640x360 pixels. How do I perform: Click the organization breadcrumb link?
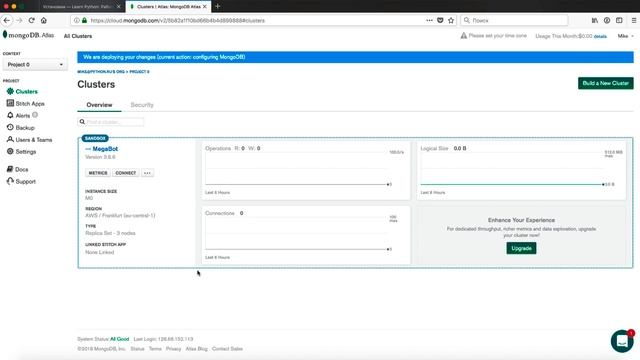[x=101, y=71]
